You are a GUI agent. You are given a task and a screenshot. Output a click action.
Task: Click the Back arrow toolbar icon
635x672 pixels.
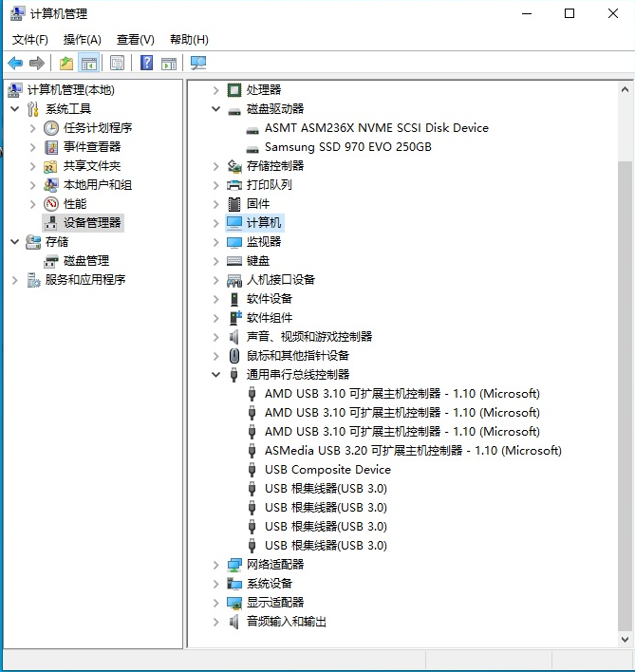coord(15,63)
